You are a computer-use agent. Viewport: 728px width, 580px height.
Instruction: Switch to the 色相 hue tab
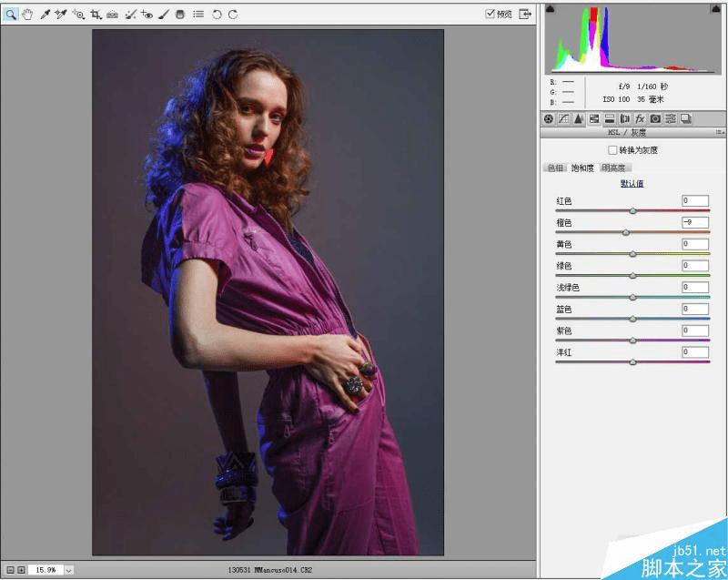(555, 168)
